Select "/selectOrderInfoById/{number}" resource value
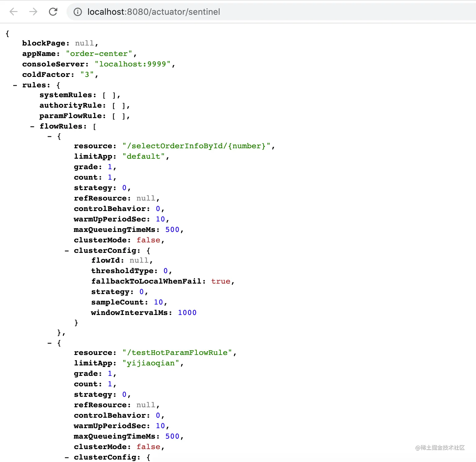 coord(196,146)
